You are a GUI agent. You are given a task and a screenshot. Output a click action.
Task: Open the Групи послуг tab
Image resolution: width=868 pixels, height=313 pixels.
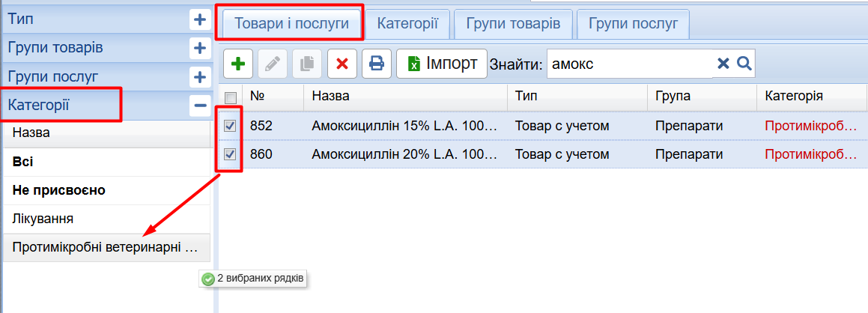[x=634, y=23]
